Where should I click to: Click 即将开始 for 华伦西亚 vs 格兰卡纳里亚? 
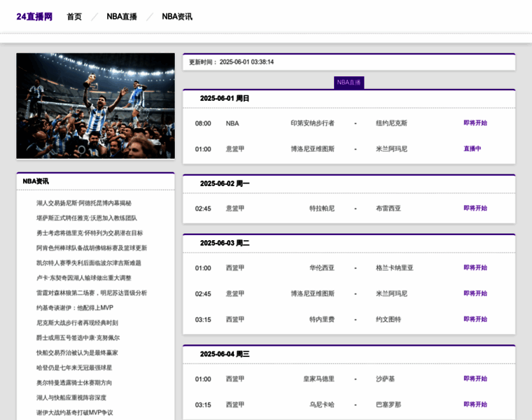[475, 267]
